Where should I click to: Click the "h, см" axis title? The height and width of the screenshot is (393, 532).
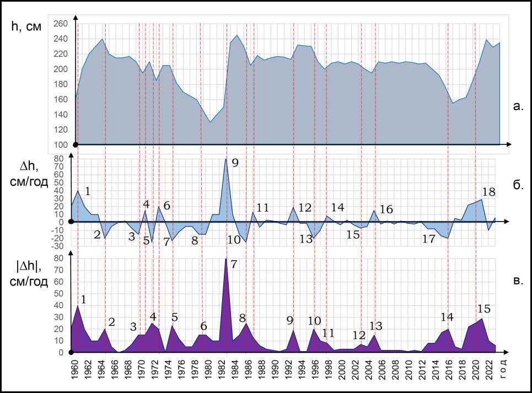point(26,26)
